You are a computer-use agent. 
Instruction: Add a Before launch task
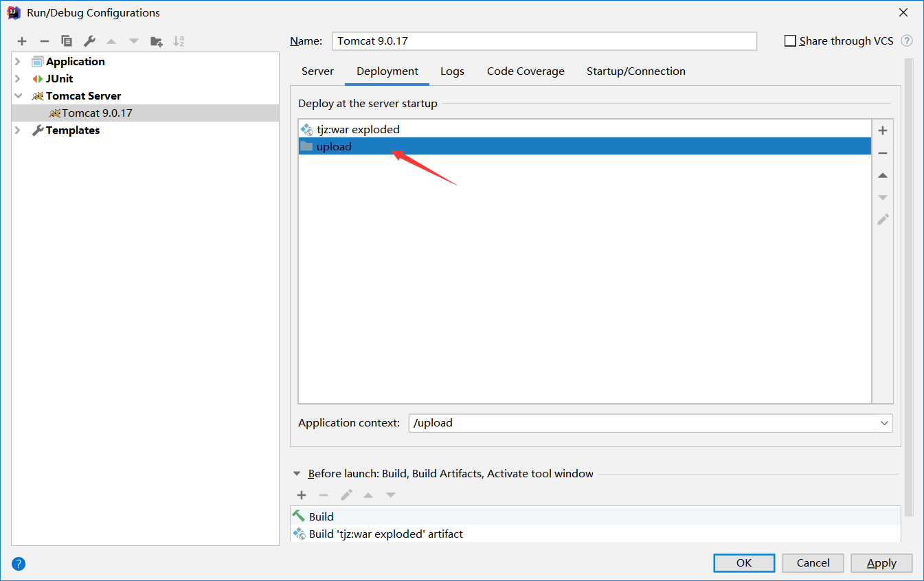(x=302, y=495)
